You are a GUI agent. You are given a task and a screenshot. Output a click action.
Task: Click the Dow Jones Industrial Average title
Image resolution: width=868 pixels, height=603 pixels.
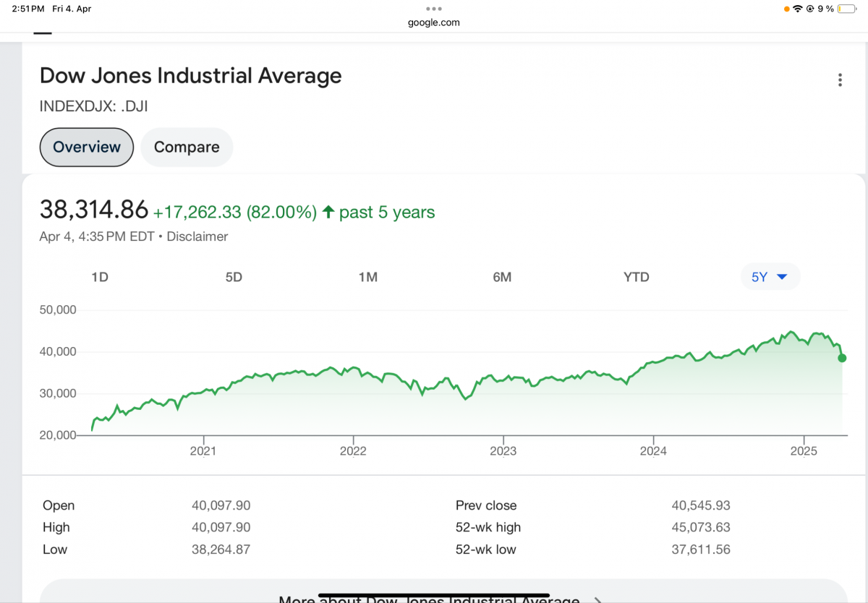coord(190,76)
